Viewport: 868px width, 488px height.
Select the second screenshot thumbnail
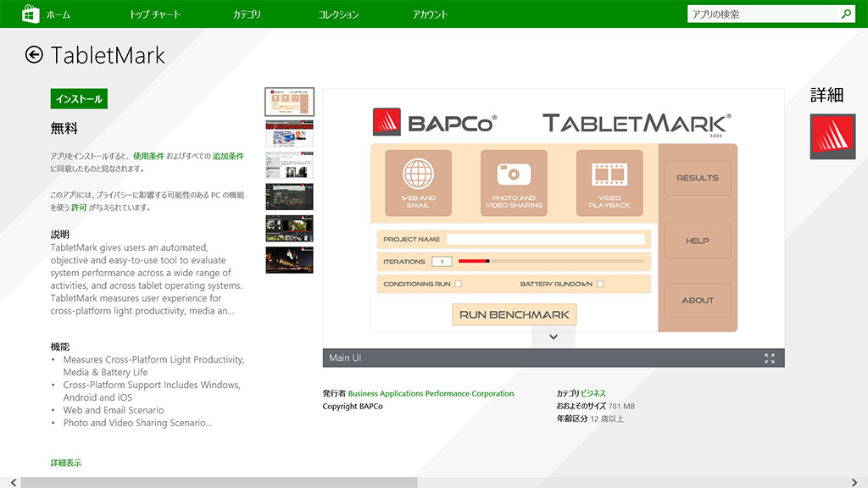click(x=290, y=133)
